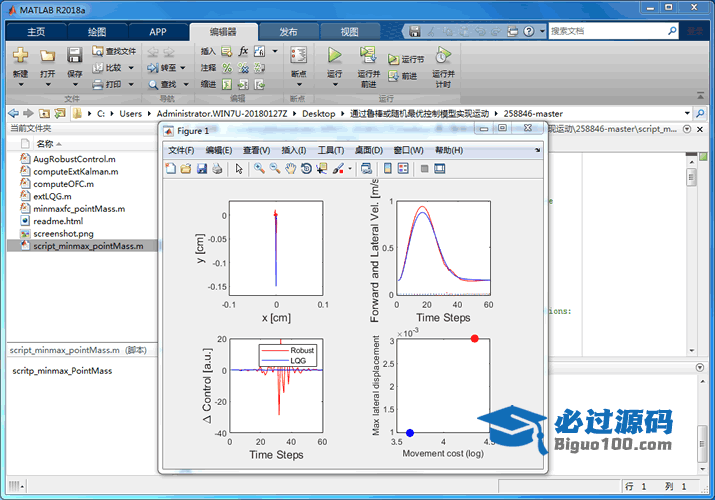The image size is (715, 500).
Task: Open dropdown arrow under Run button
Action: pyautogui.click(x=335, y=84)
